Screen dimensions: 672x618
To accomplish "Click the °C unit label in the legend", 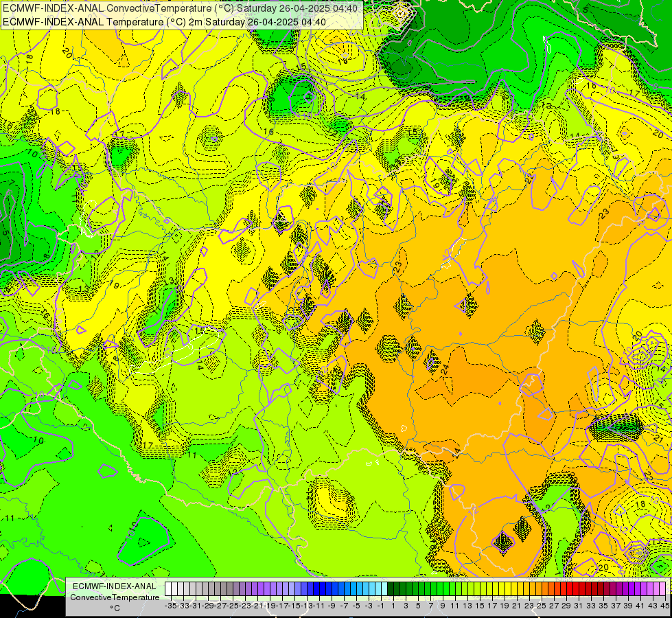I will (x=115, y=608).
